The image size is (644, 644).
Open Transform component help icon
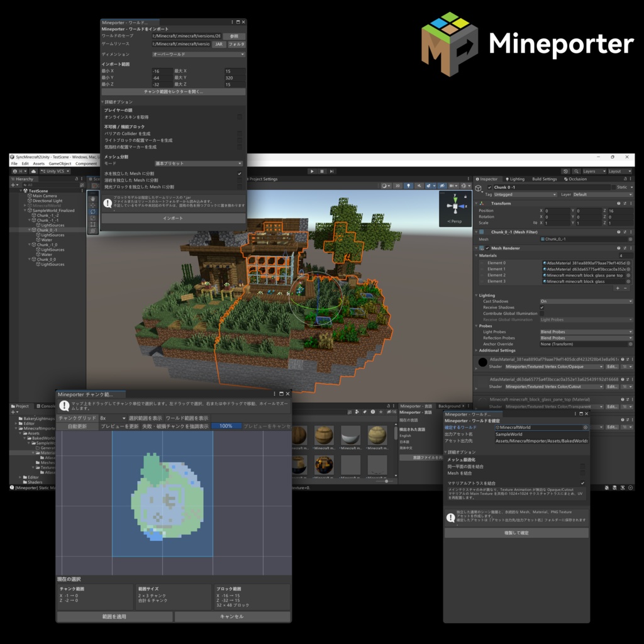(619, 203)
